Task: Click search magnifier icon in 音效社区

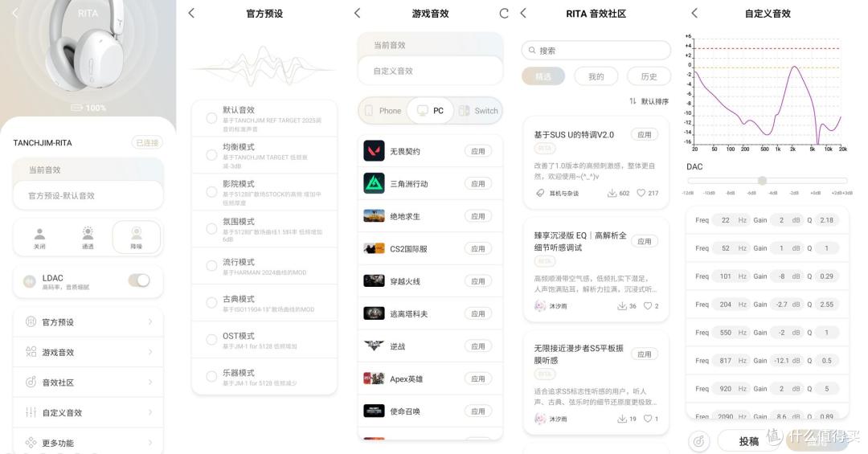Action: click(x=532, y=51)
